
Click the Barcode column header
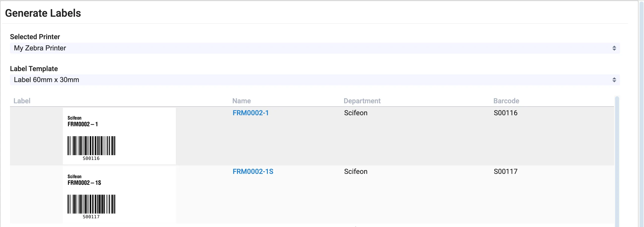pyautogui.click(x=506, y=101)
